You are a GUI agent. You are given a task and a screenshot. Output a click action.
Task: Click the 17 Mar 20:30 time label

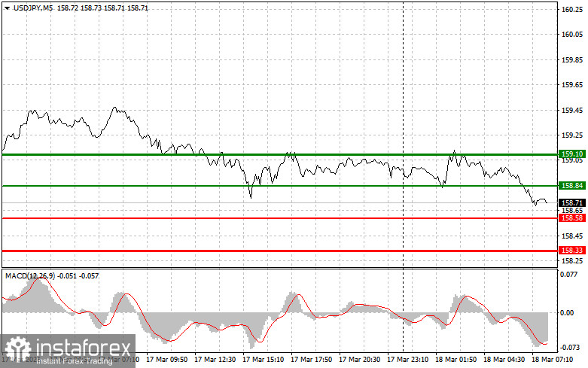359,360
